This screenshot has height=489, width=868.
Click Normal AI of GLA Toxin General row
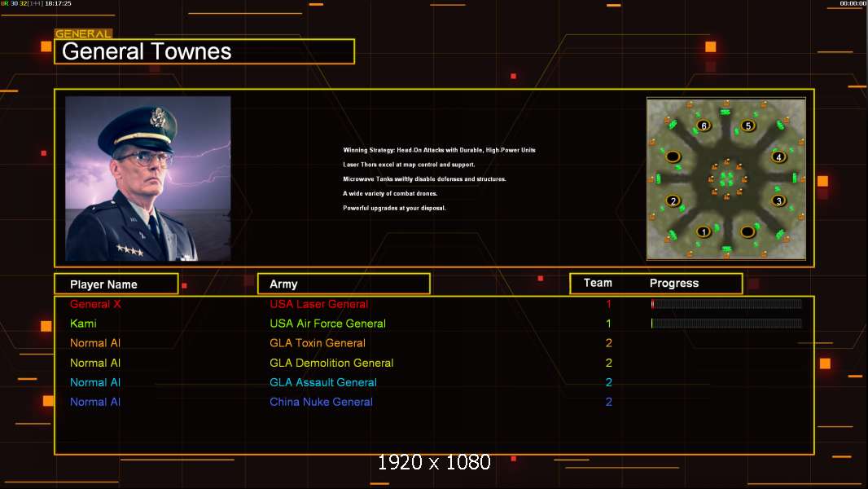click(x=95, y=343)
